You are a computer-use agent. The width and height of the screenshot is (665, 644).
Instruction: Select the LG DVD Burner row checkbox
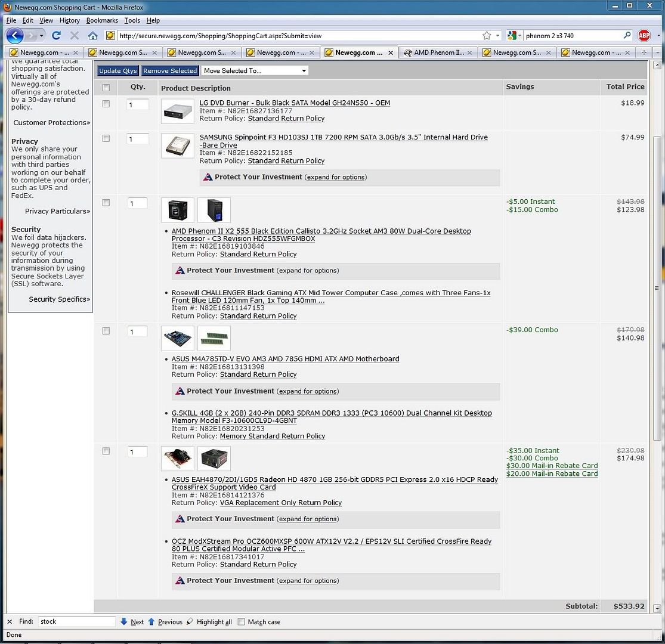106,104
